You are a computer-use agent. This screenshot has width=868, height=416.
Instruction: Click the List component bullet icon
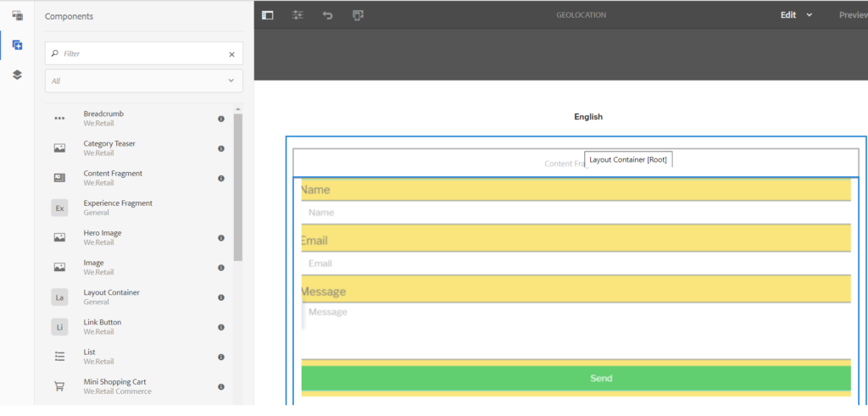(60, 357)
